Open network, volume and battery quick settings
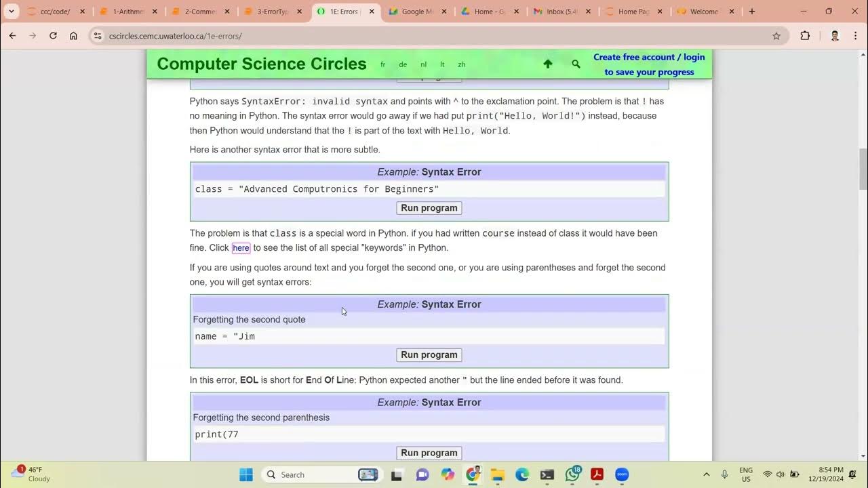Screen dimensions: 868x488 [x=781, y=474]
